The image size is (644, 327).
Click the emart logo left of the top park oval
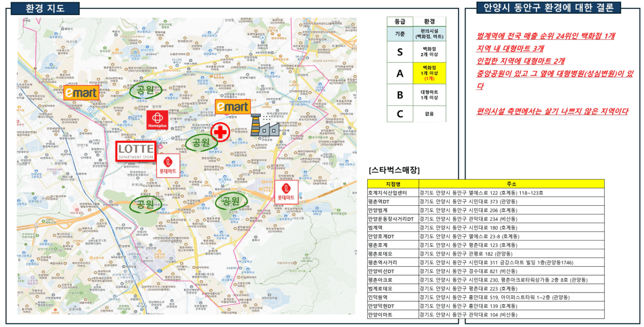coord(81,93)
